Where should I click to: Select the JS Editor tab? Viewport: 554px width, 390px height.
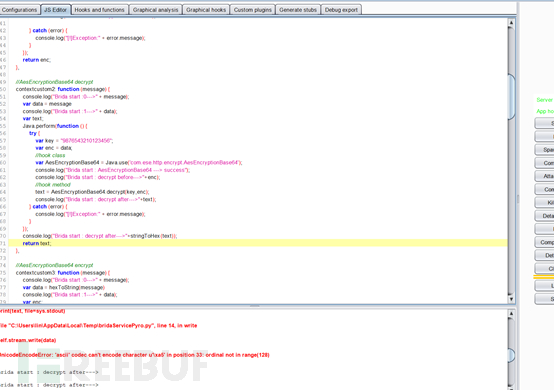(55, 10)
